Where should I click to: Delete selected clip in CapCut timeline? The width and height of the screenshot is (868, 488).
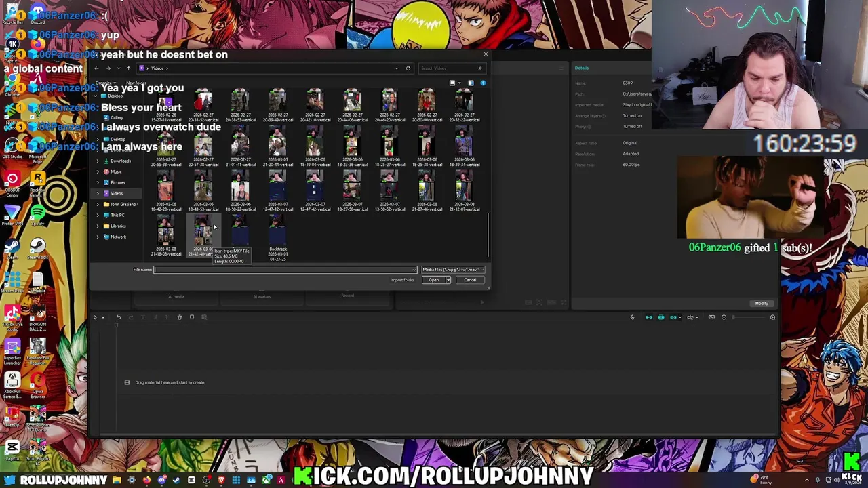(x=179, y=317)
